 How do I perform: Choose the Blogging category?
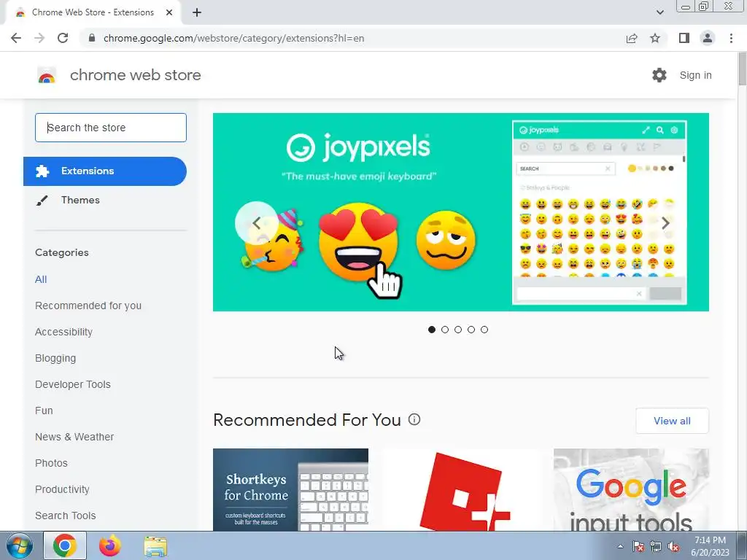55,358
